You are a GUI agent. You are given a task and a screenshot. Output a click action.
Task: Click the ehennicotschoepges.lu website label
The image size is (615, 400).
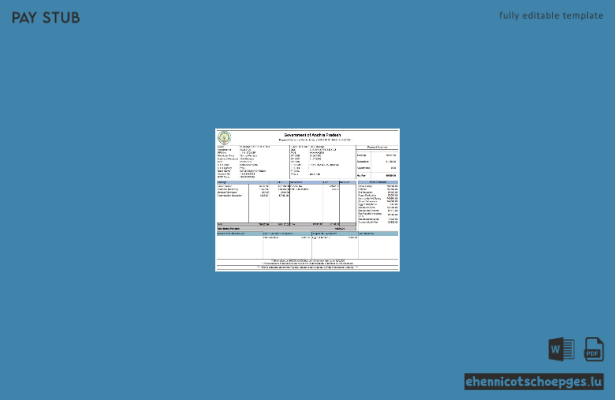(x=534, y=382)
